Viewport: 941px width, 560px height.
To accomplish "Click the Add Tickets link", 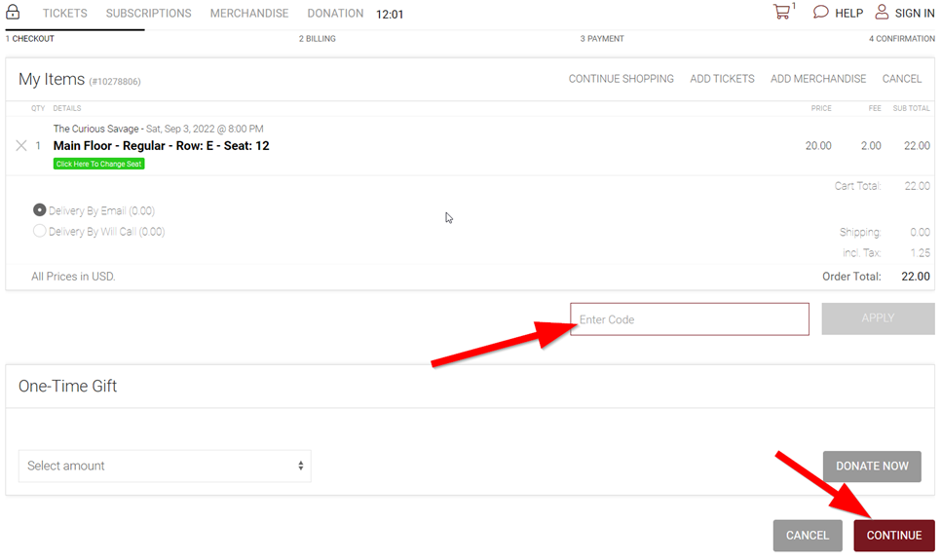I will click(722, 79).
